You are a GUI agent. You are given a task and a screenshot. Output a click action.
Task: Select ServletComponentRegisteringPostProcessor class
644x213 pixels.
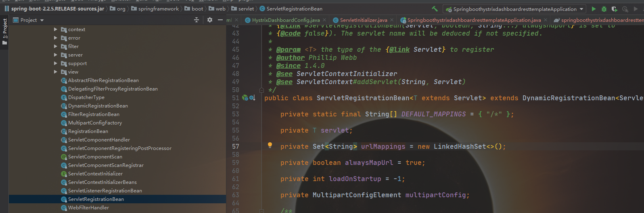coord(120,148)
